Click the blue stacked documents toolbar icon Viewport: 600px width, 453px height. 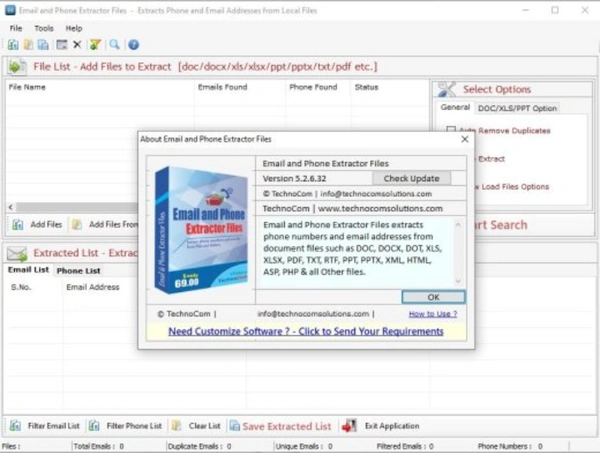click(x=43, y=44)
